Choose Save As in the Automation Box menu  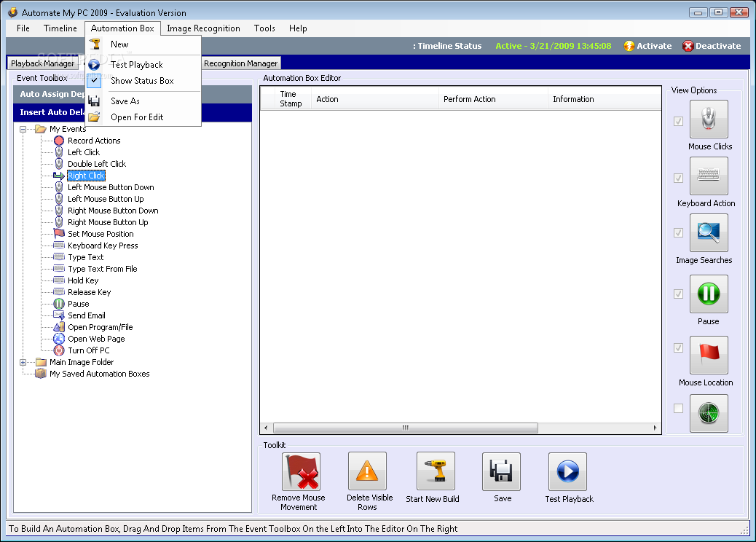coord(143,101)
